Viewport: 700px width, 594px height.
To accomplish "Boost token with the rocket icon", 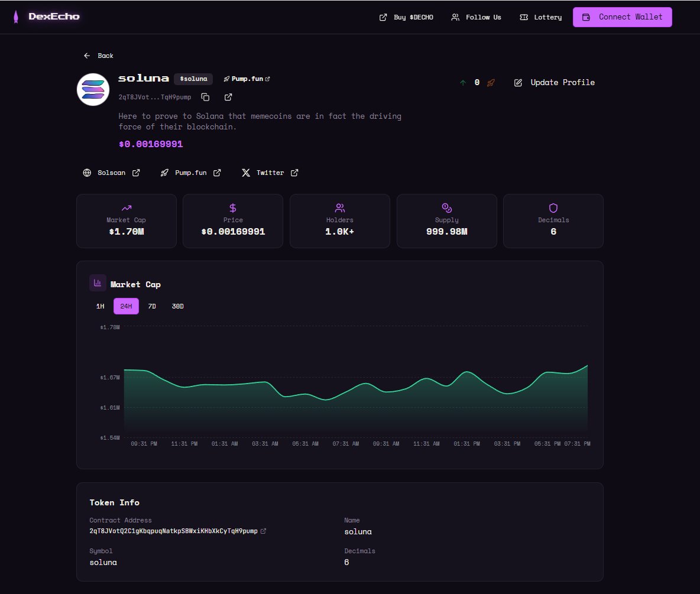I will pos(491,83).
